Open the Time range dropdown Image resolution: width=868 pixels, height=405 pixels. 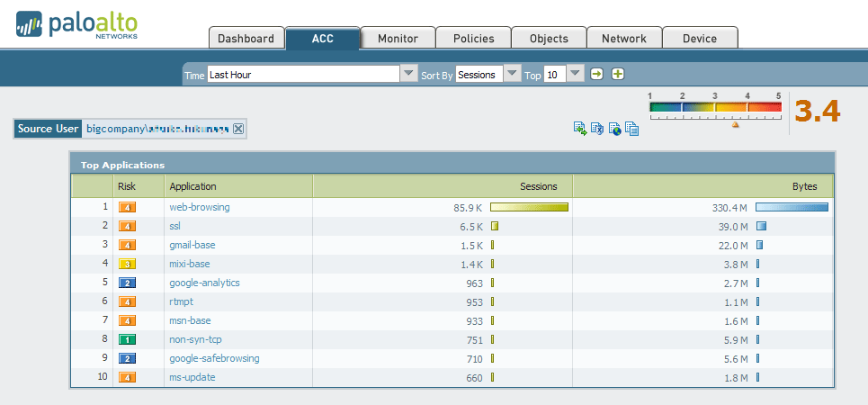click(408, 75)
